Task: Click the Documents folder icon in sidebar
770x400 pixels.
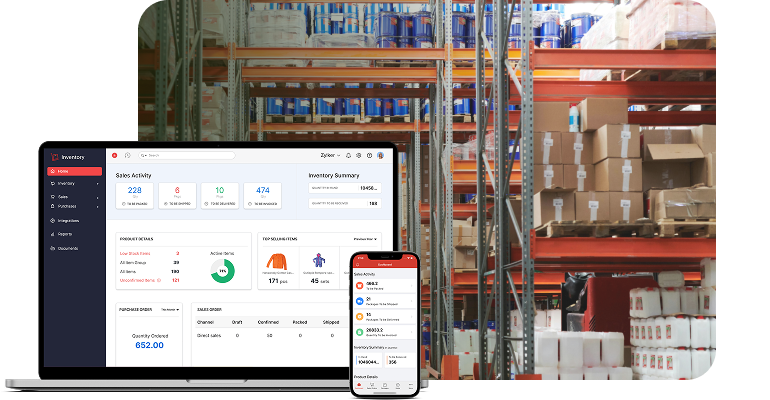Action: [52, 247]
